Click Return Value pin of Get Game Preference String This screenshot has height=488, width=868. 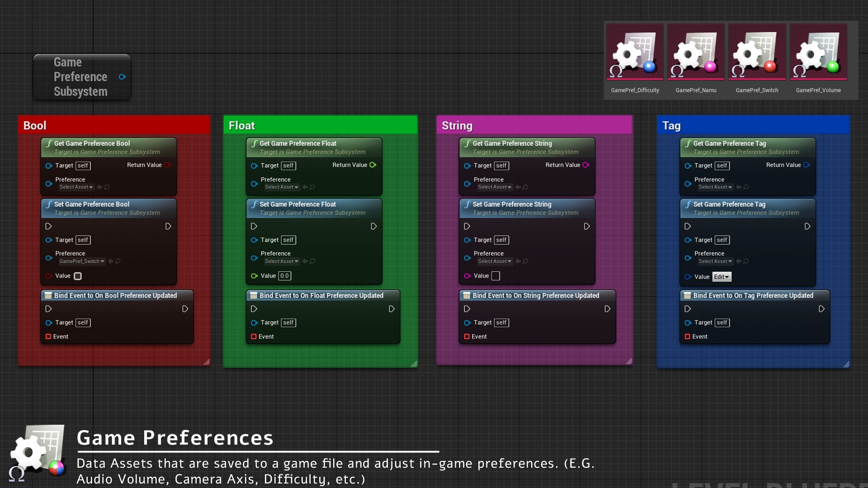coord(586,165)
